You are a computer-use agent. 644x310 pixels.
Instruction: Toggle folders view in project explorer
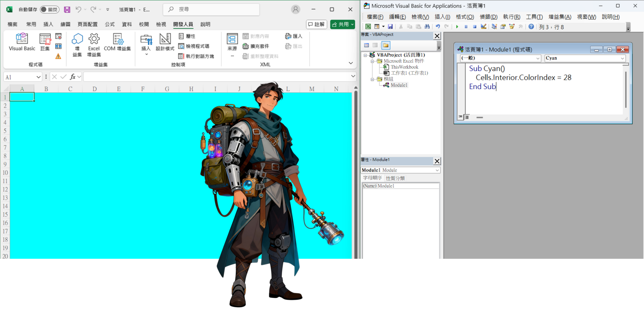(x=386, y=45)
